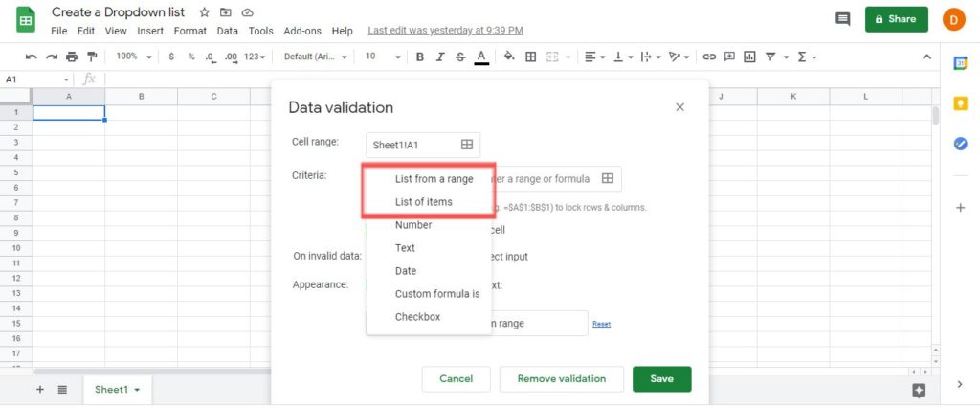Viewport: 980px width, 408px height.
Task: Click the Redo icon in toolbar
Action: click(x=52, y=57)
